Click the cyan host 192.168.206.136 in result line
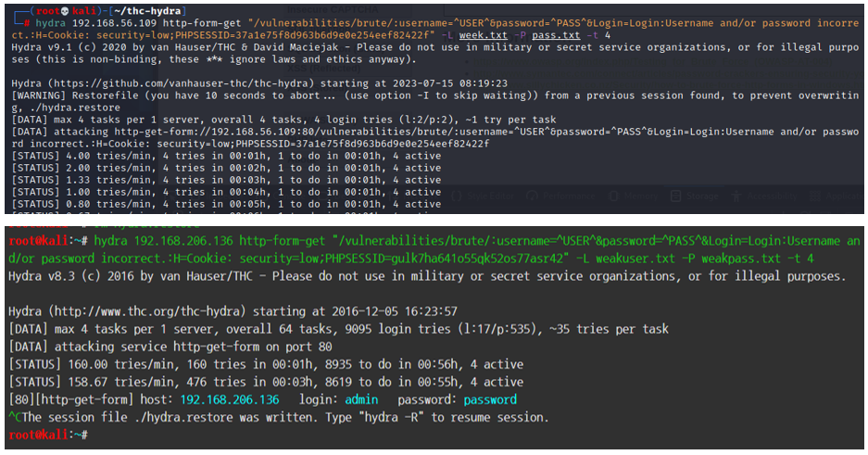This screenshot has width=868, height=455. (x=230, y=399)
